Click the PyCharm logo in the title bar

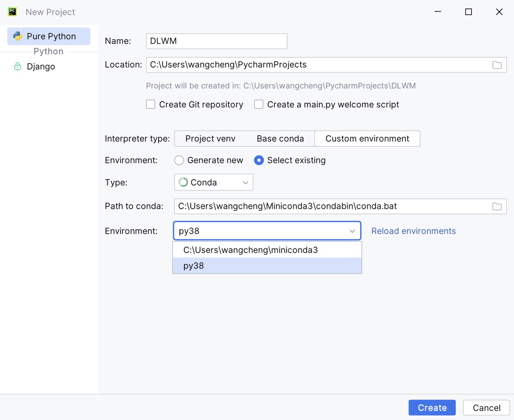(12, 12)
